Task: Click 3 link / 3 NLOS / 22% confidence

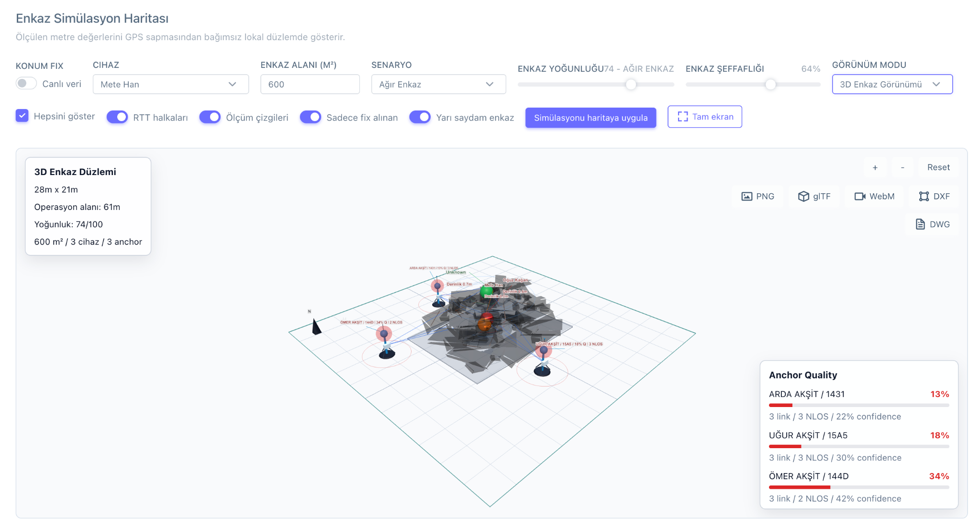Action: coord(835,417)
